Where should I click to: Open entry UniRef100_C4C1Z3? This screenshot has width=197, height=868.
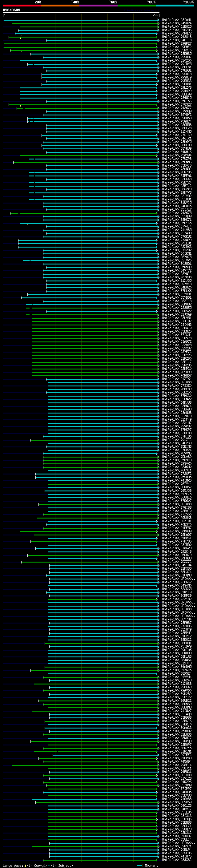point(176,806)
